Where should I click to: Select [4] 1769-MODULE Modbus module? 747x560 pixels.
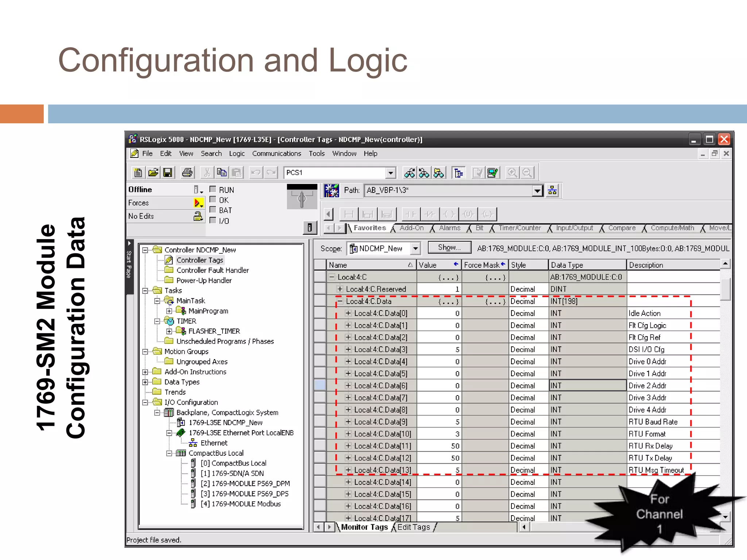point(240,504)
